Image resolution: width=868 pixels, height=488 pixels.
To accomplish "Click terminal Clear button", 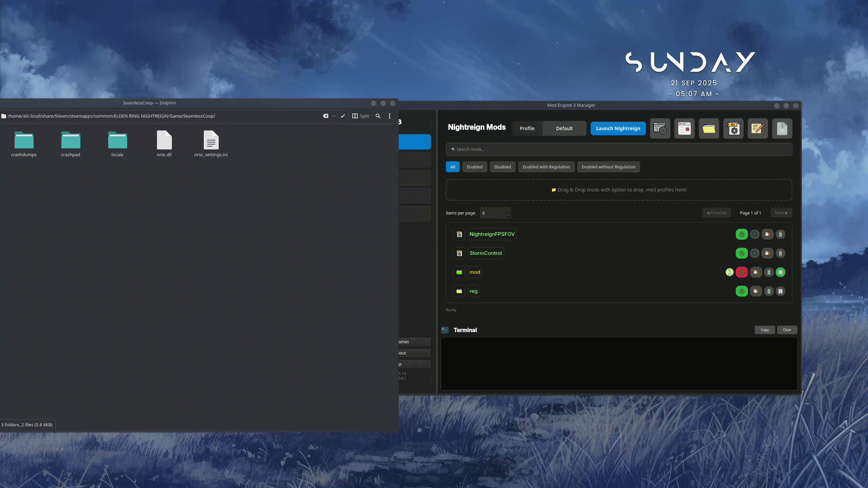I will coord(787,330).
